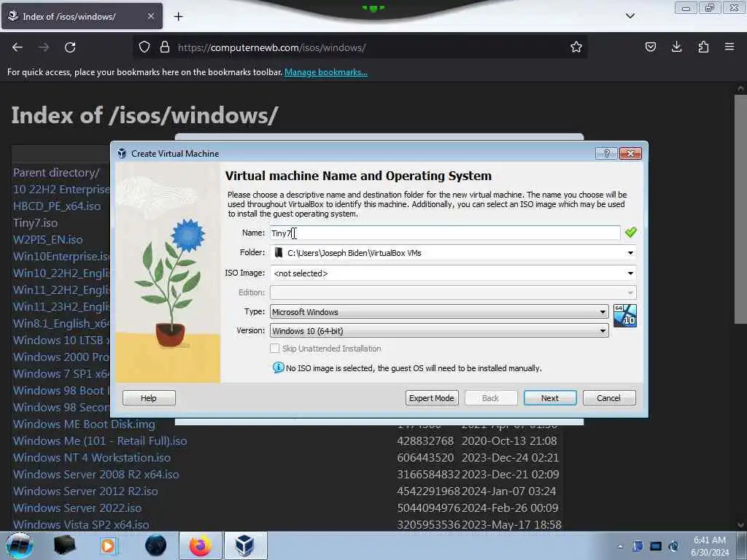This screenshot has width=747, height=560.
Task: Open Pocket save icon in Firefox
Action: pyautogui.click(x=651, y=47)
